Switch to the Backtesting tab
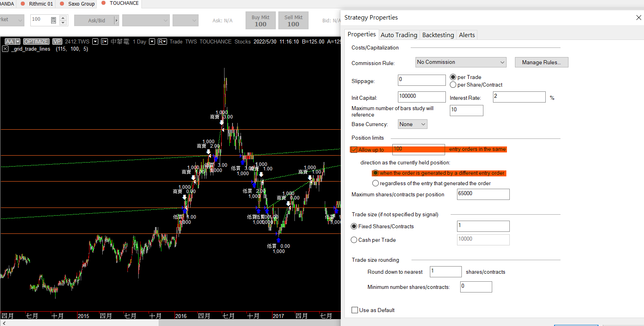This screenshot has height=326, width=644. point(438,35)
